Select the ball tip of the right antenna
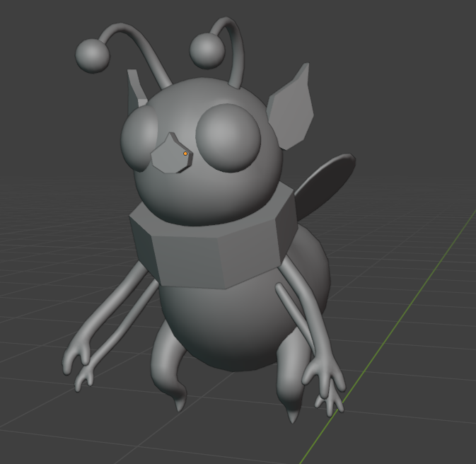 tap(207, 50)
